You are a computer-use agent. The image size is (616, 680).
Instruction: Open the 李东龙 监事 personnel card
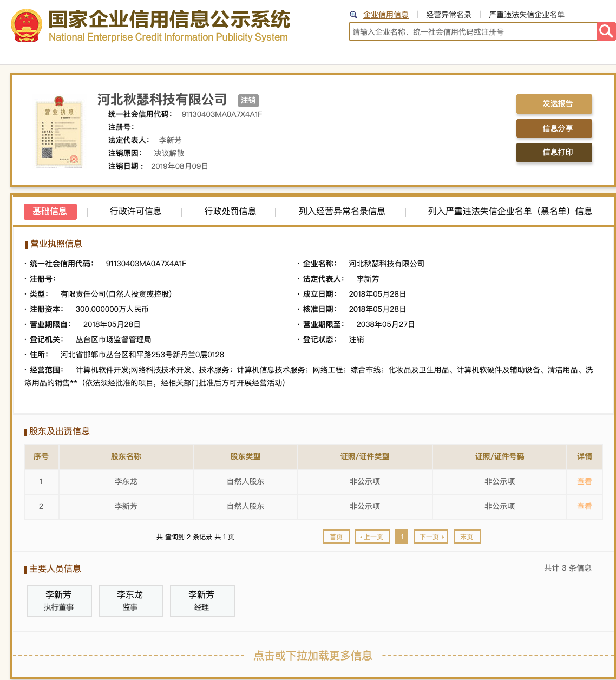pos(130,600)
